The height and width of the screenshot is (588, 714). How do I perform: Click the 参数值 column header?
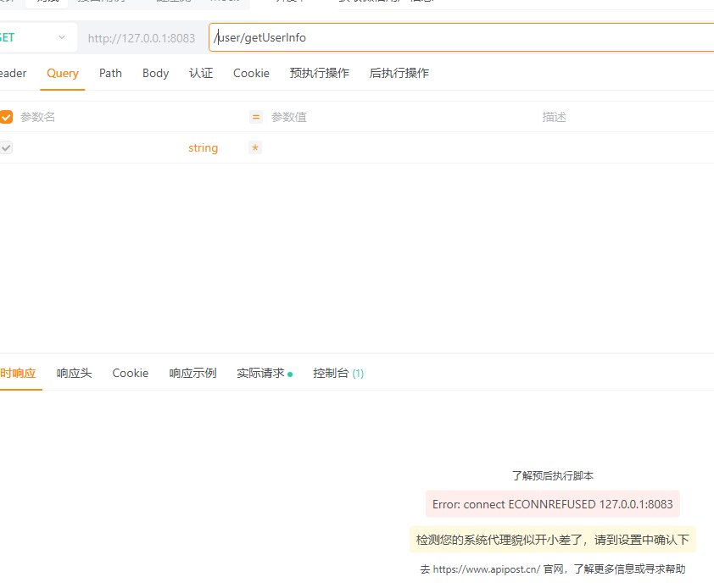pos(288,118)
